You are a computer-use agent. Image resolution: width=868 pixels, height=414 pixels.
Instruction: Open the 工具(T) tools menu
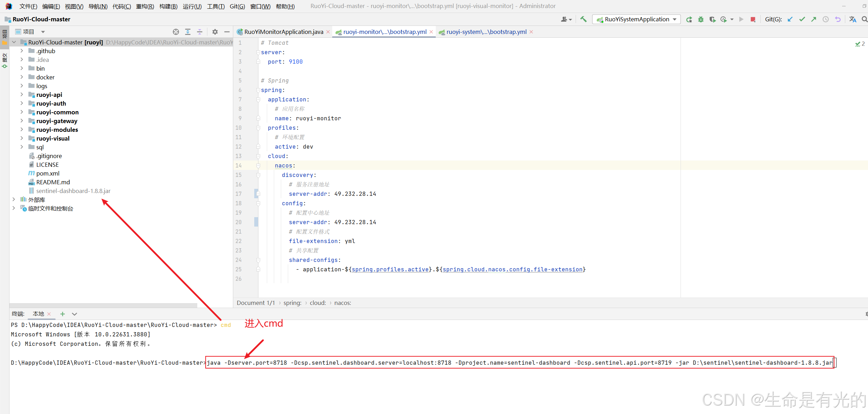[x=216, y=6]
